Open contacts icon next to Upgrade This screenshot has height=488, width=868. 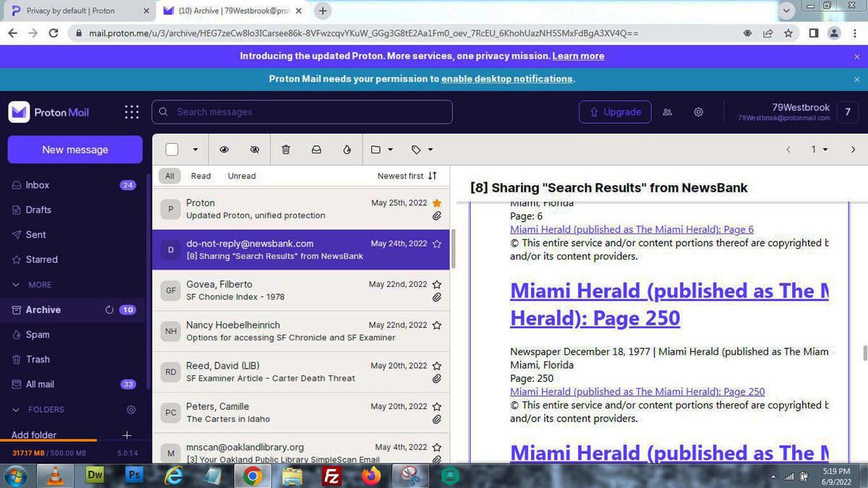point(668,112)
